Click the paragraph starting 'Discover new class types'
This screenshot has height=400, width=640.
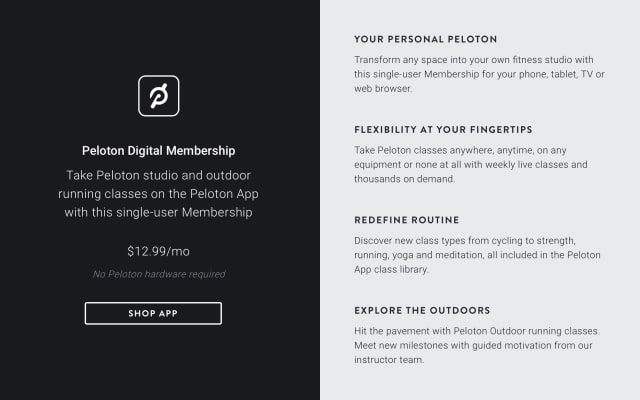pos(477,255)
